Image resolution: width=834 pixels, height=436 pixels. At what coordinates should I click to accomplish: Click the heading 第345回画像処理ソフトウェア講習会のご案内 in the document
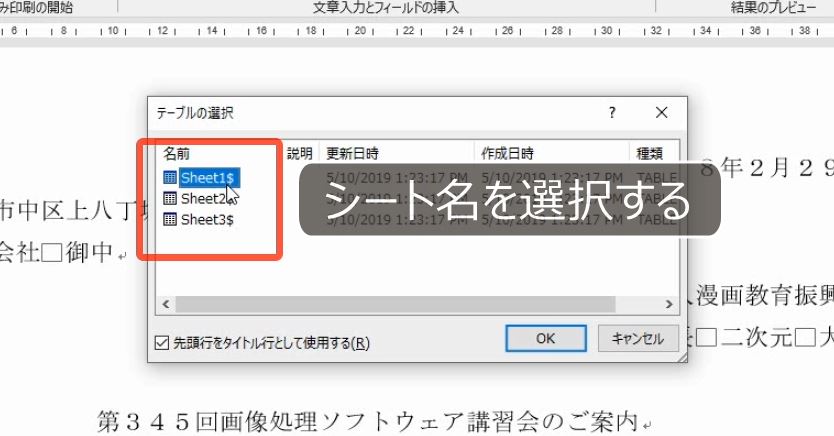click(x=368, y=422)
